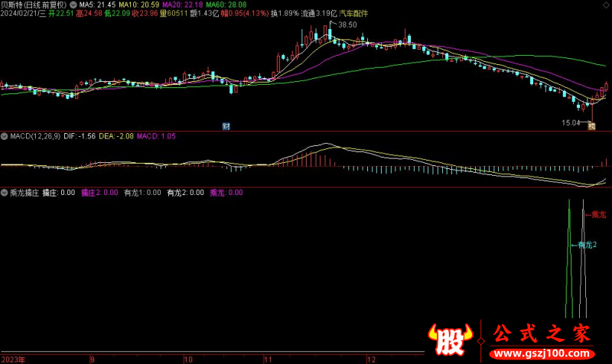Click the 38.50 high price marker
612x364 pixels.
click(347, 25)
